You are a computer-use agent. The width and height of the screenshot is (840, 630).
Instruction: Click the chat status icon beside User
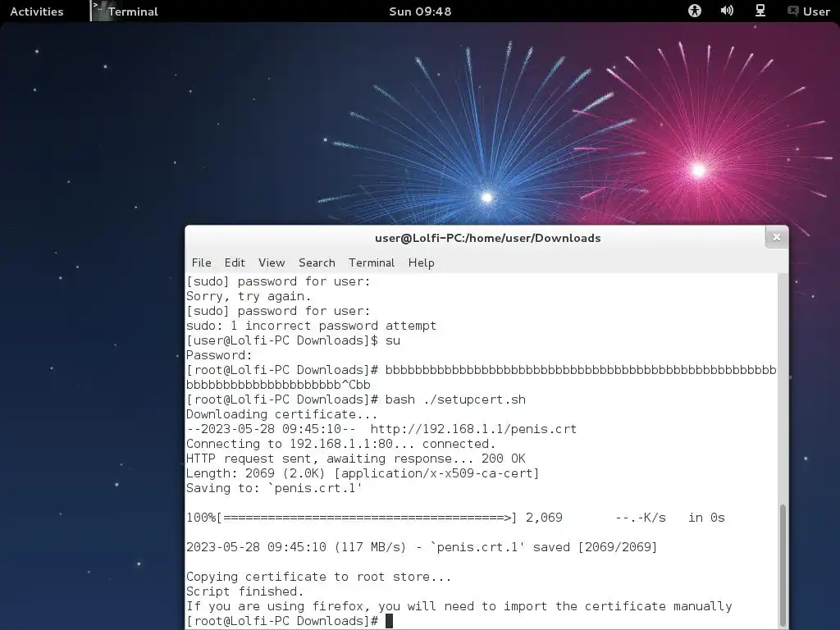point(793,11)
